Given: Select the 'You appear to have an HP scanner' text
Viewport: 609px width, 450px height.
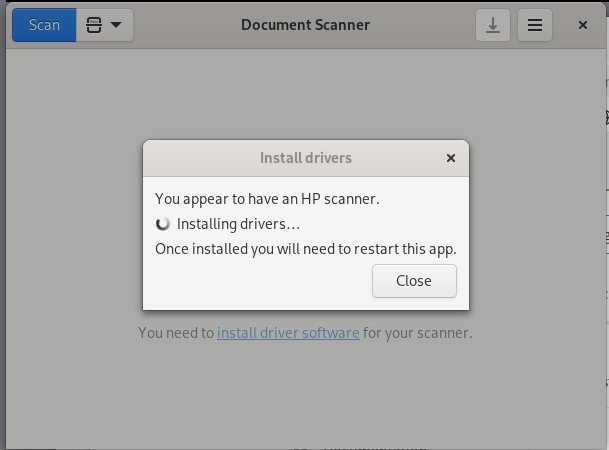Looking at the screenshot, I should (x=267, y=199).
